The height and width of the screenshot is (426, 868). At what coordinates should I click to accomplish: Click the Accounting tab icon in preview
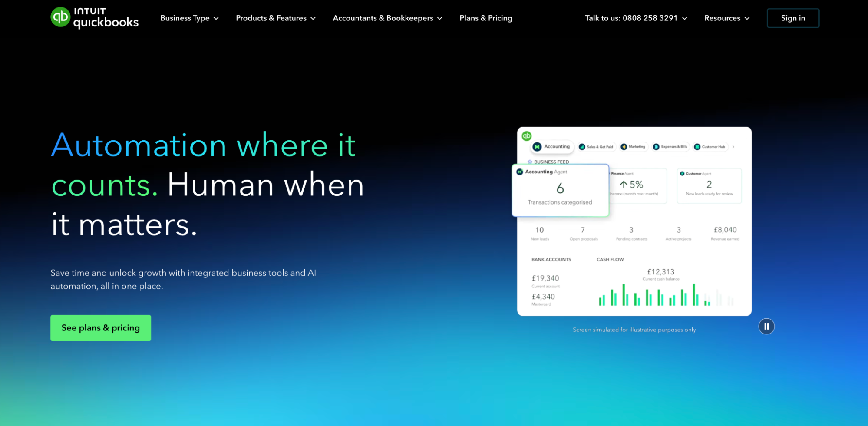(x=537, y=147)
